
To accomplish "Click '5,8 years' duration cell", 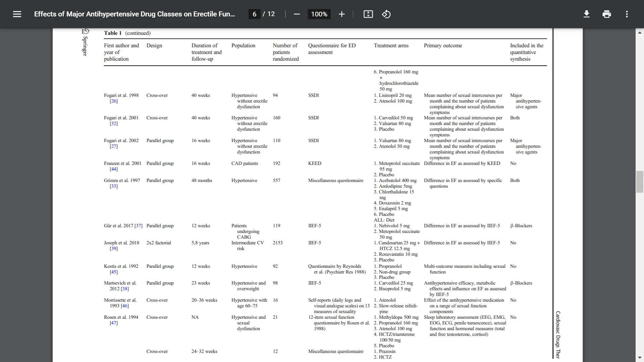I will 200,243.
